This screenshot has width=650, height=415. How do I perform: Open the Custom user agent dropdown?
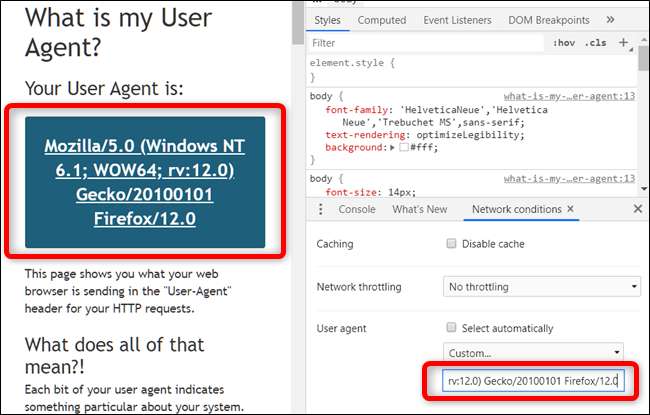point(534,353)
